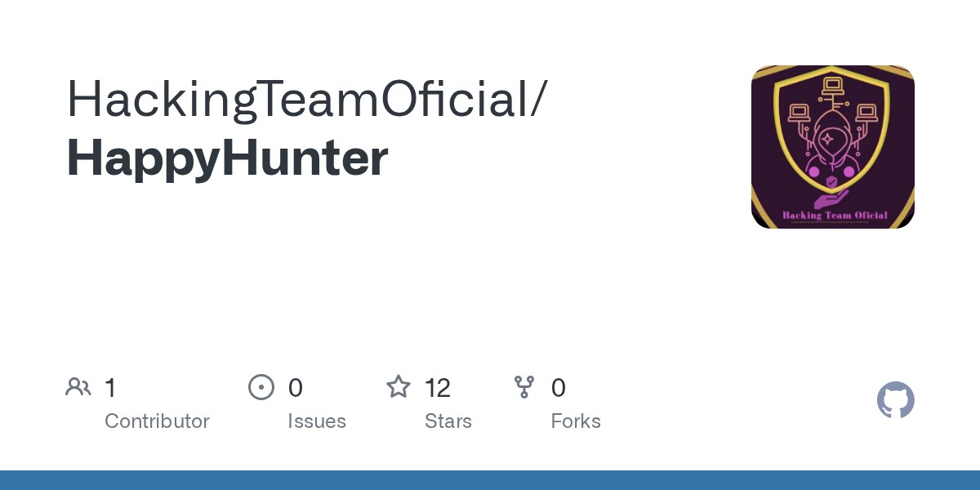This screenshot has width=980, height=490.
Task: Click the Forks branch icon
Action: click(524, 387)
